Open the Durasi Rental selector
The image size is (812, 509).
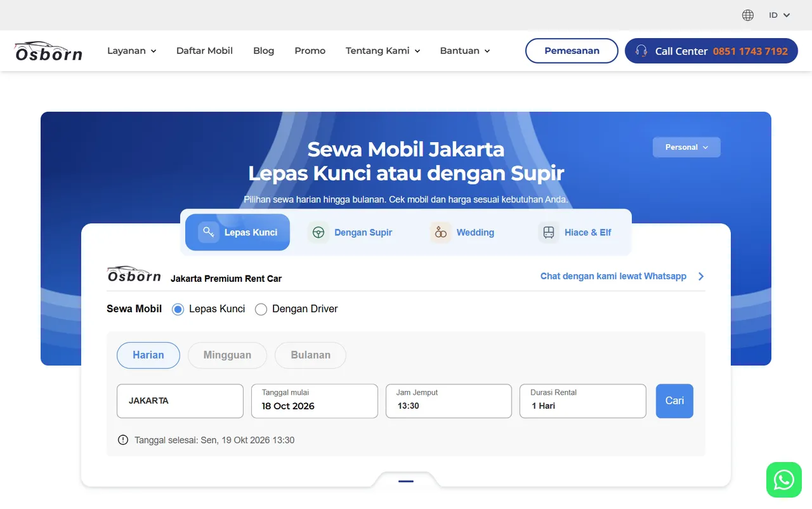(x=583, y=401)
